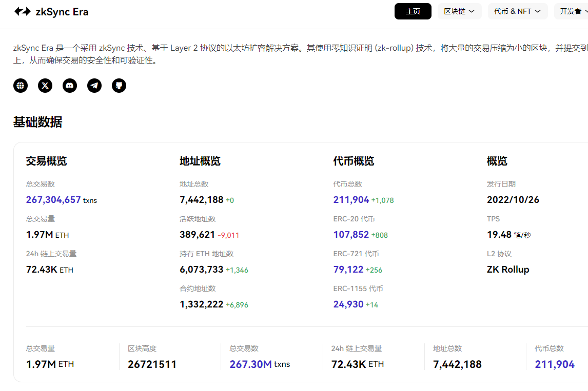Viewport: 588px width, 391px height.
Task: Click the TPS value 19.48
Action: [x=499, y=235]
